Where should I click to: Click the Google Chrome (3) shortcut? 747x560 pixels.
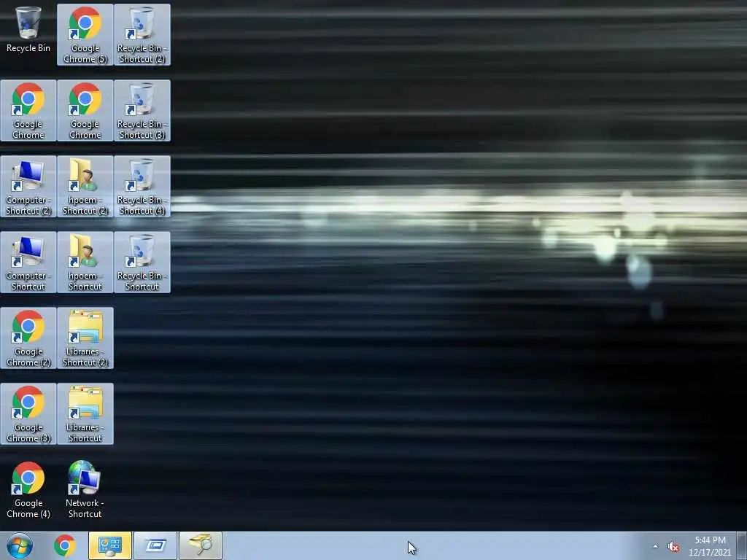pos(28,413)
